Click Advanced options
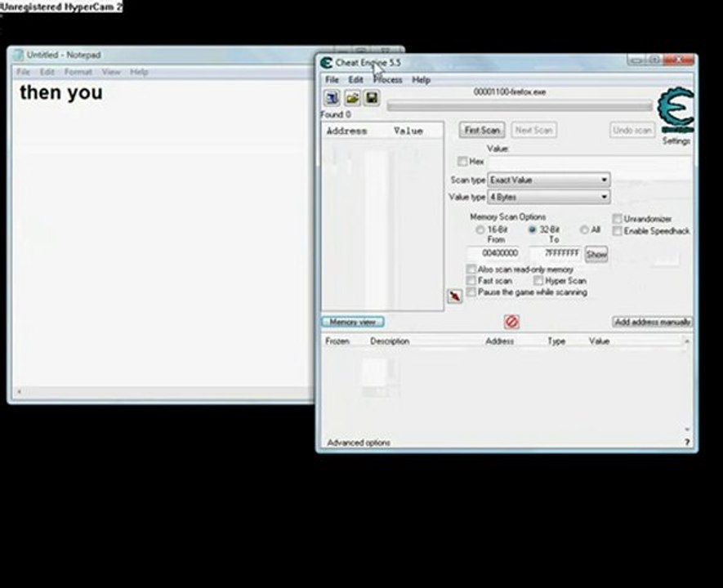723x588 pixels. (359, 443)
